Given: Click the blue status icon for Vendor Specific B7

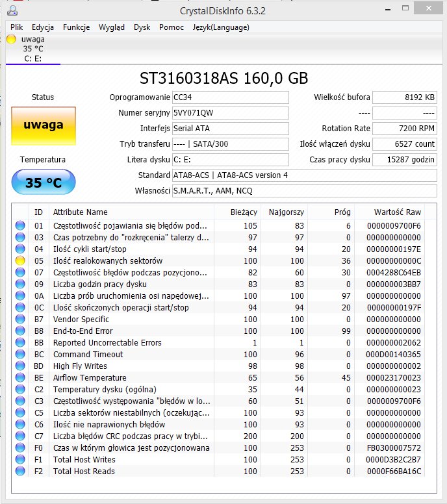Looking at the screenshot, I should (20, 319).
